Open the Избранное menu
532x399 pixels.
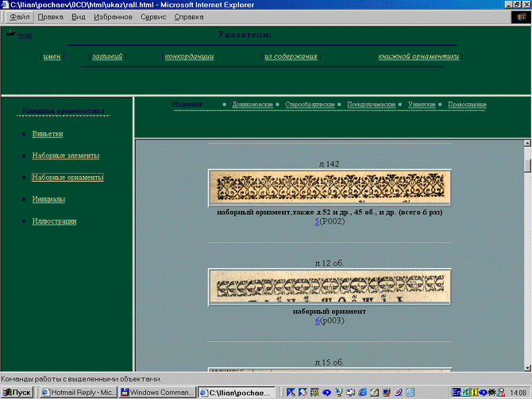[114, 16]
